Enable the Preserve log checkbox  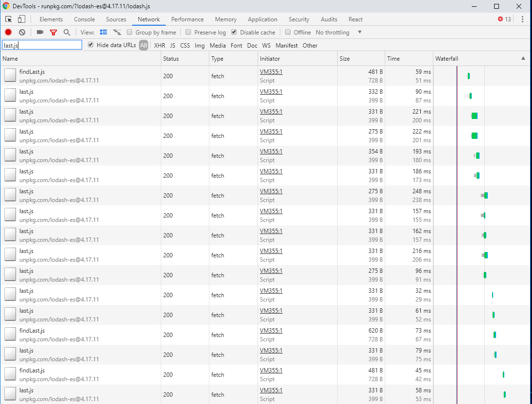[x=189, y=32]
